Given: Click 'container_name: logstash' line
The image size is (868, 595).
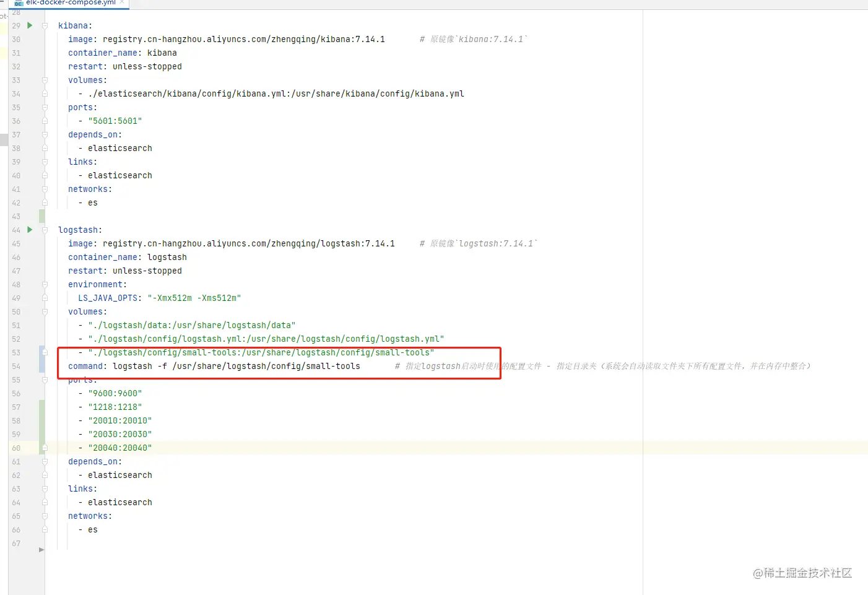Looking at the screenshot, I should (x=128, y=257).
